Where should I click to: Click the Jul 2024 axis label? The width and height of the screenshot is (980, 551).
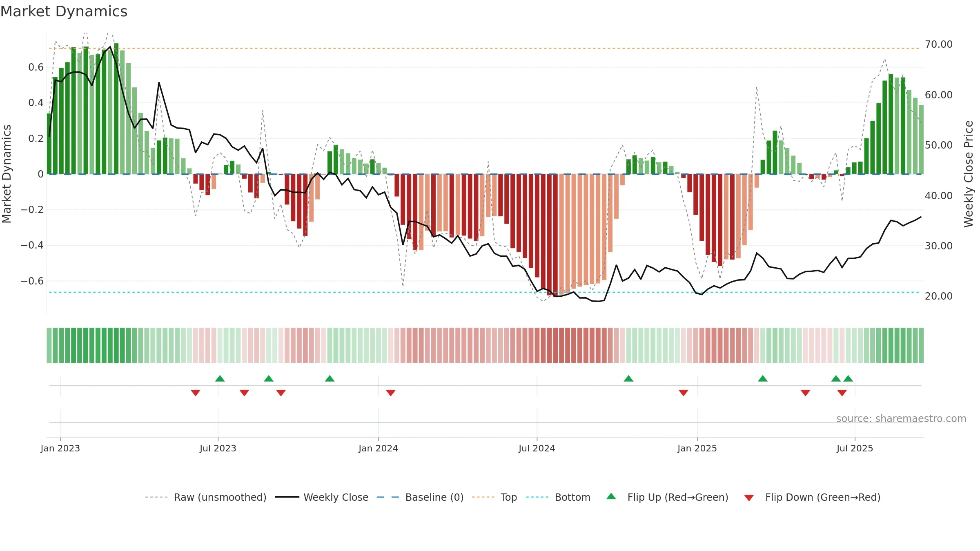click(x=537, y=448)
